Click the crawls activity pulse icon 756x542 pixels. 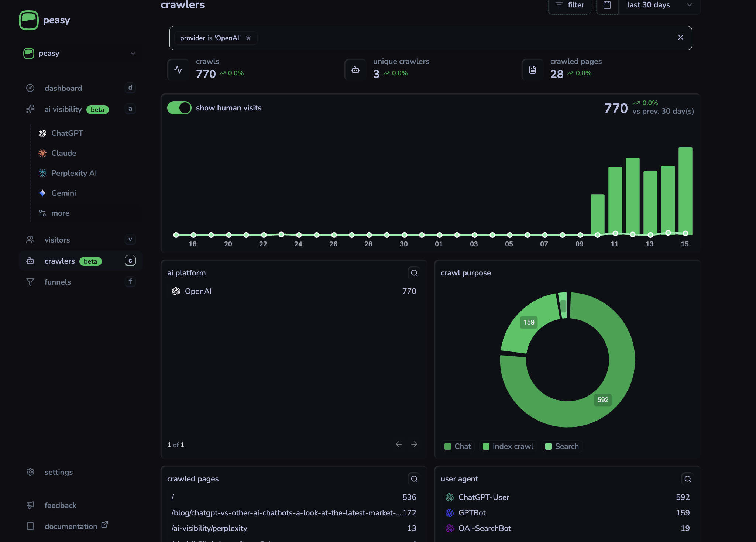pyautogui.click(x=179, y=70)
